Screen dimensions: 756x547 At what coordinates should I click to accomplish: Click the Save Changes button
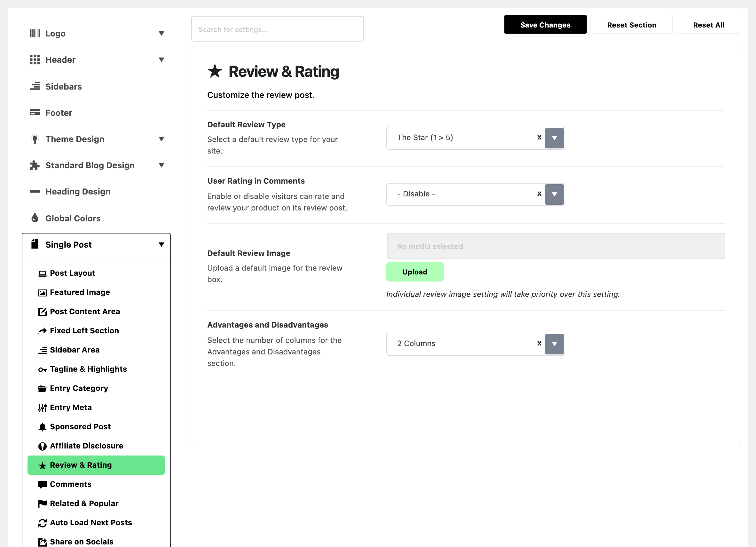[x=545, y=25]
